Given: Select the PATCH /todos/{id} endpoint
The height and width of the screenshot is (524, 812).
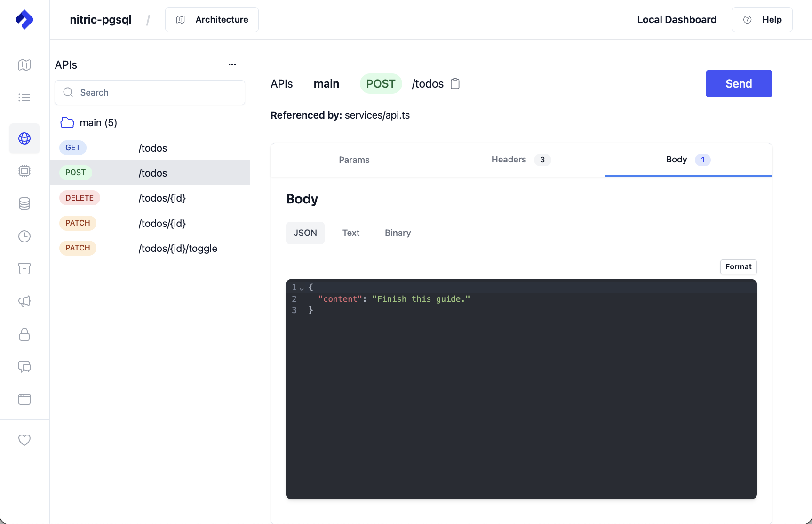Looking at the screenshot, I should (x=150, y=223).
